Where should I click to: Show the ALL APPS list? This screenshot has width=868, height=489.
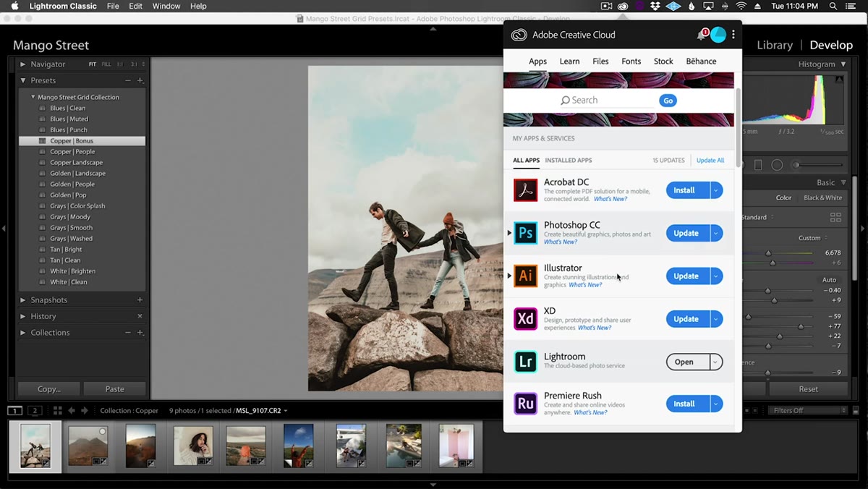526,160
